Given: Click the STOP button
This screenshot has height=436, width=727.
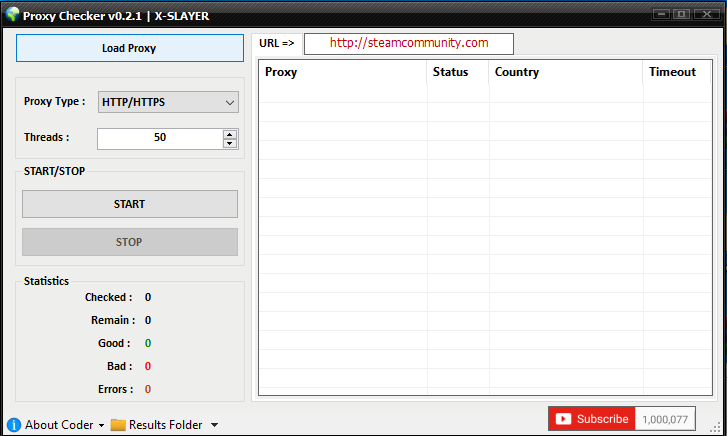Looking at the screenshot, I should click(x=130, y=242).
